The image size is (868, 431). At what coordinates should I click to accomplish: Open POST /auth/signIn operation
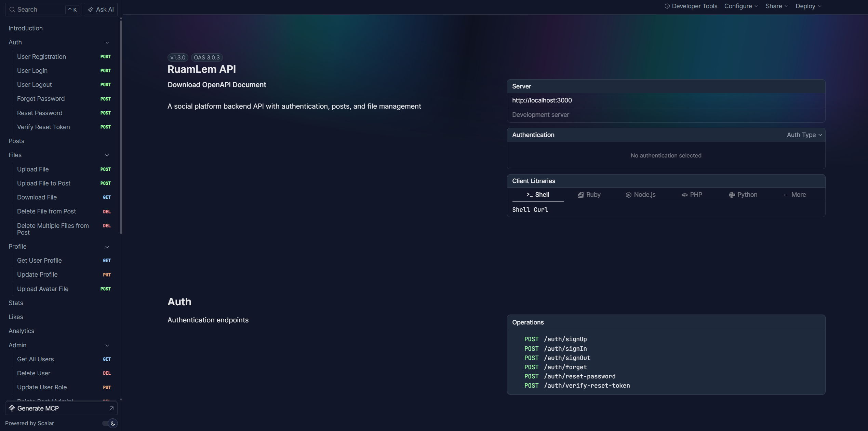coord(556,349)
